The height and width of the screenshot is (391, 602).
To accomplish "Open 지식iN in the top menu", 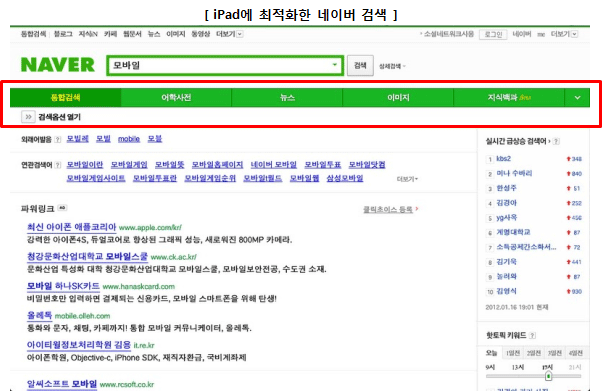I will [88, 34].
